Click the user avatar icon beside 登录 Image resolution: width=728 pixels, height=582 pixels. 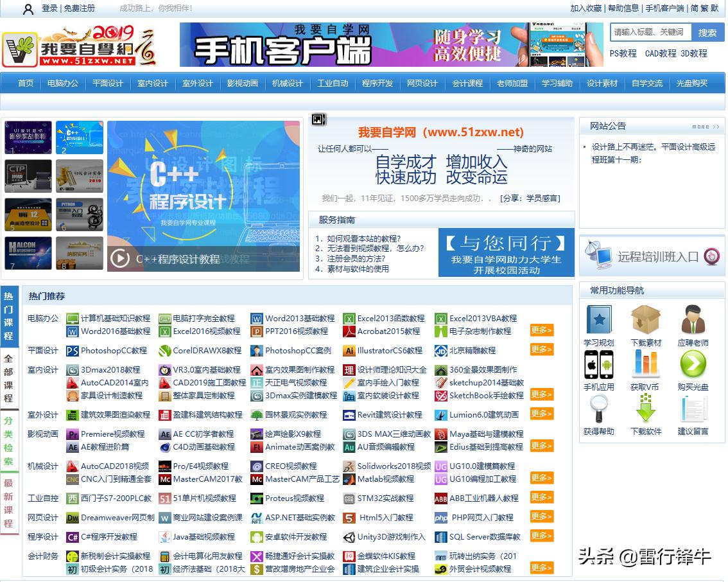pyautogui.click(x=28, y=9)
